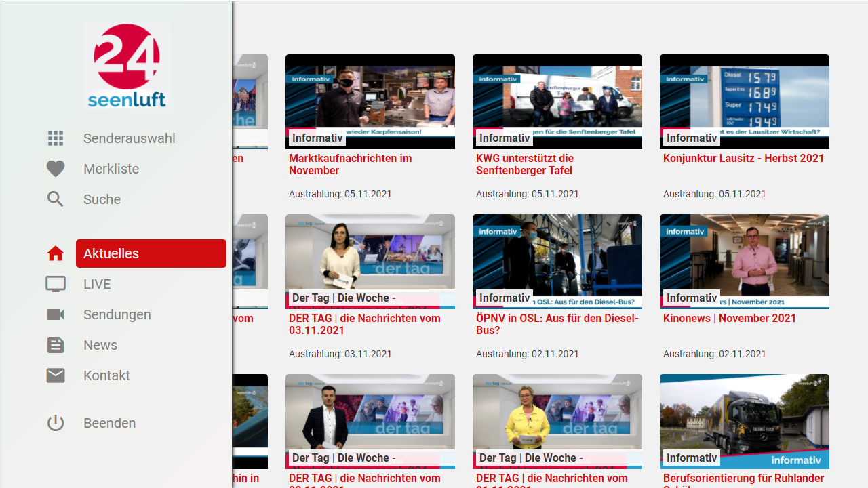This screenshot has height=488, width=868.
Task: Open the Konjunktur Lausitz fuel price thumbnail
Action: pyautogui.click(x=745, y=102)
